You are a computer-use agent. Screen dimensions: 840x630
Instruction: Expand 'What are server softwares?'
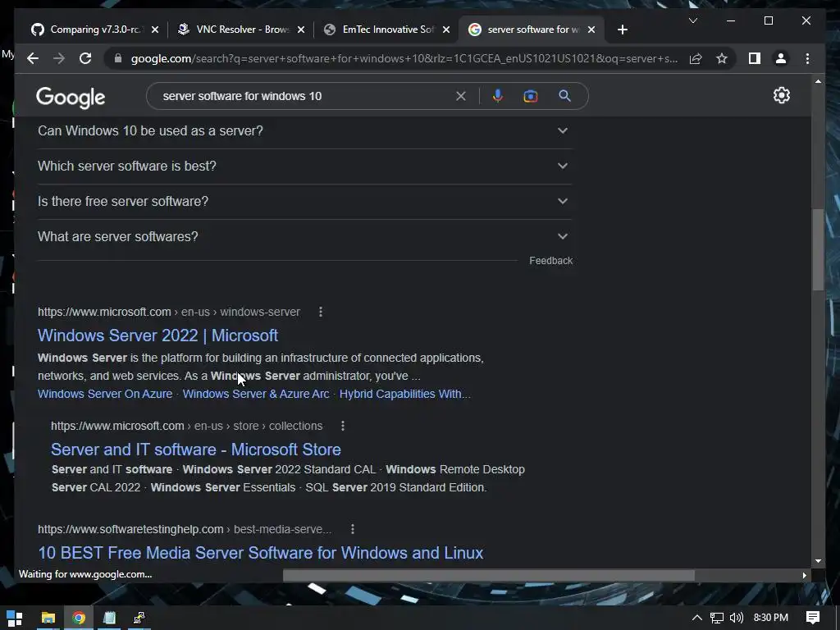304,237
